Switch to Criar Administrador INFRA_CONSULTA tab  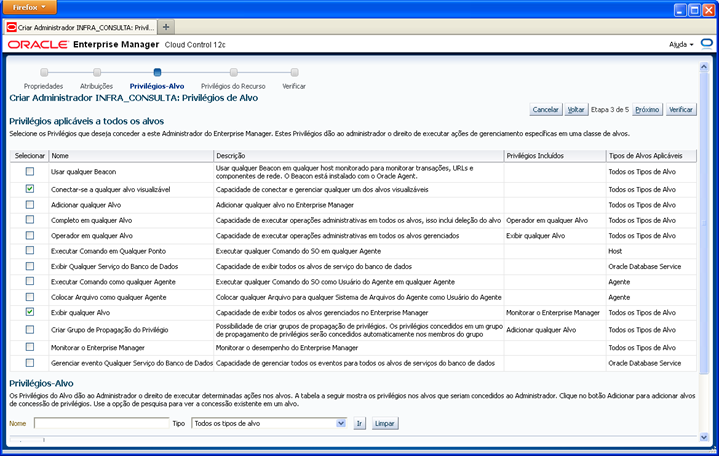click(x=80, y=28)
